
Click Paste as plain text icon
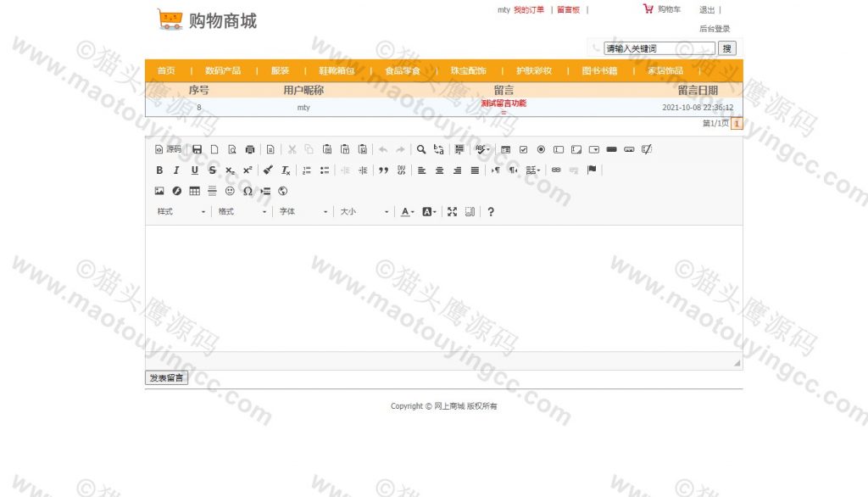click(x=345, y=149)
